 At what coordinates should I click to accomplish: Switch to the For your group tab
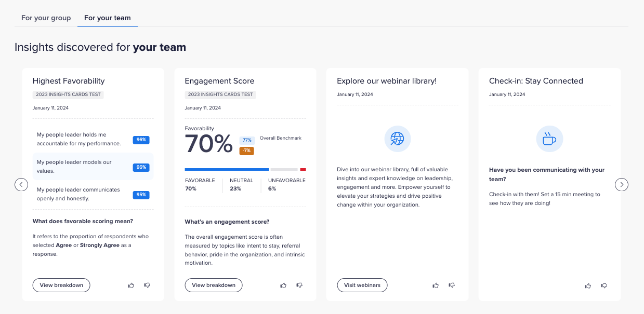[46, 18]
